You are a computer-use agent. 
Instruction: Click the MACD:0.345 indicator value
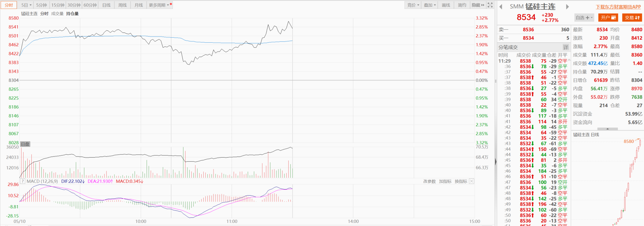[129, 181]
